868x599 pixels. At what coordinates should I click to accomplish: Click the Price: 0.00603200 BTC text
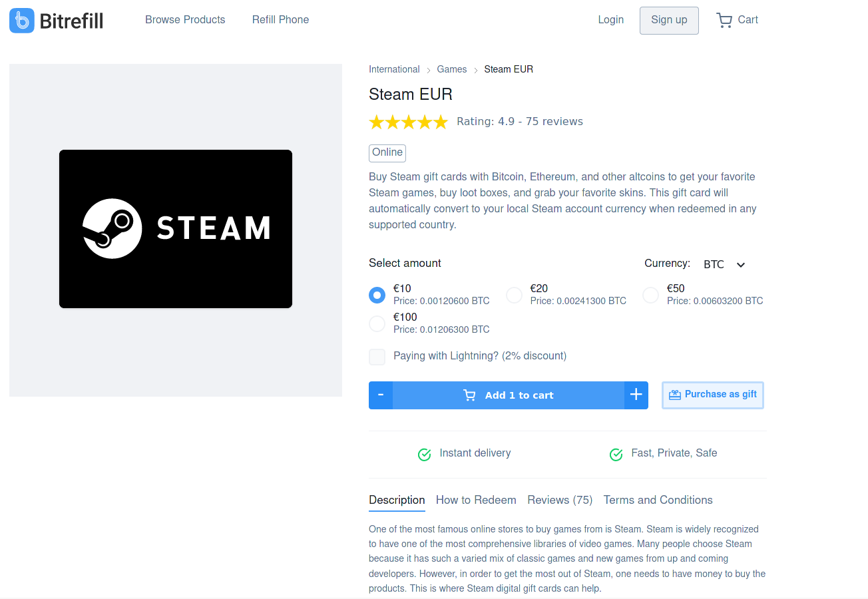pyautogui.click(x=715, y=301)
